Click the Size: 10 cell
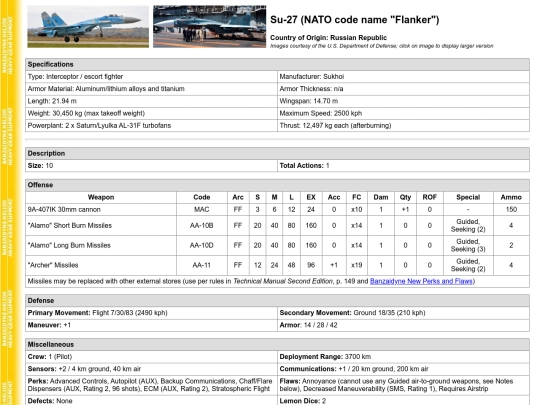The image size is (540, 405). pos(151,166)
